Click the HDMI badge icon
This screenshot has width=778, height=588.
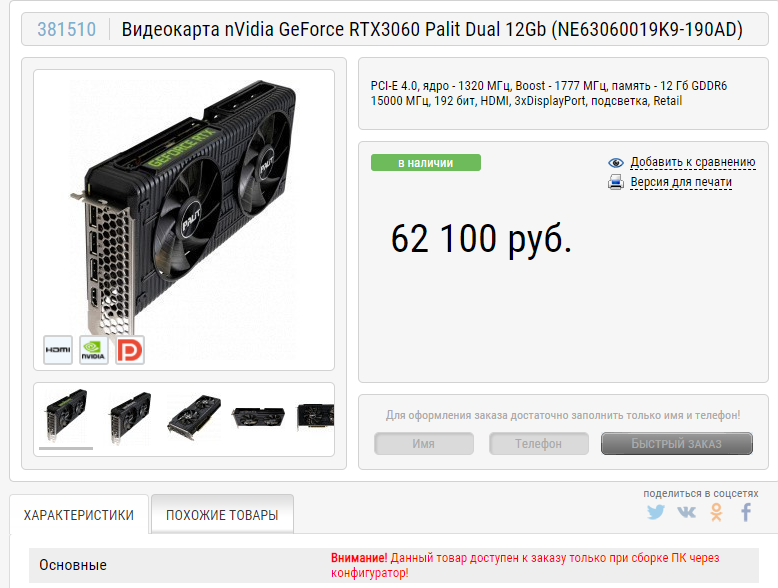[58, 350]
